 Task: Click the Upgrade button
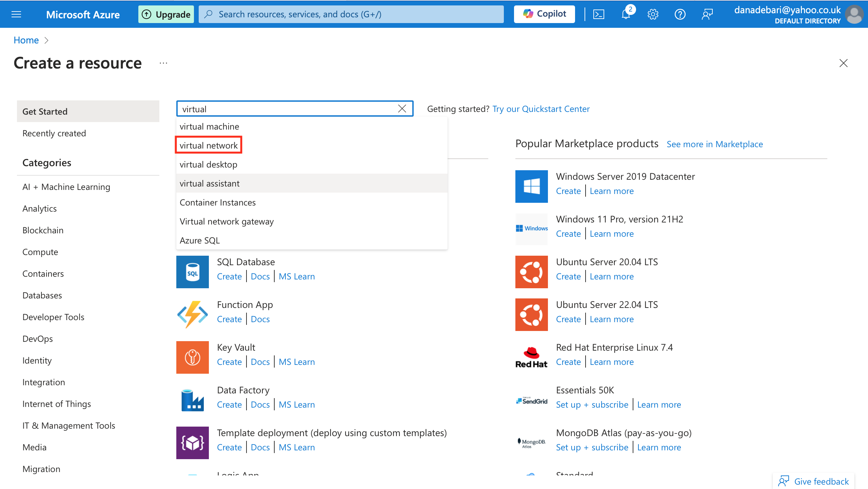point(166,14)
